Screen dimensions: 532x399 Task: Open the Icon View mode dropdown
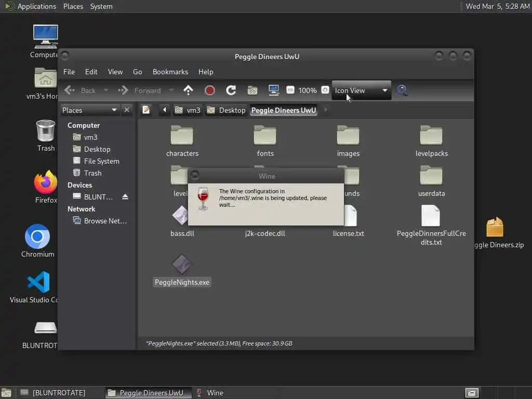tap(362, 90)
